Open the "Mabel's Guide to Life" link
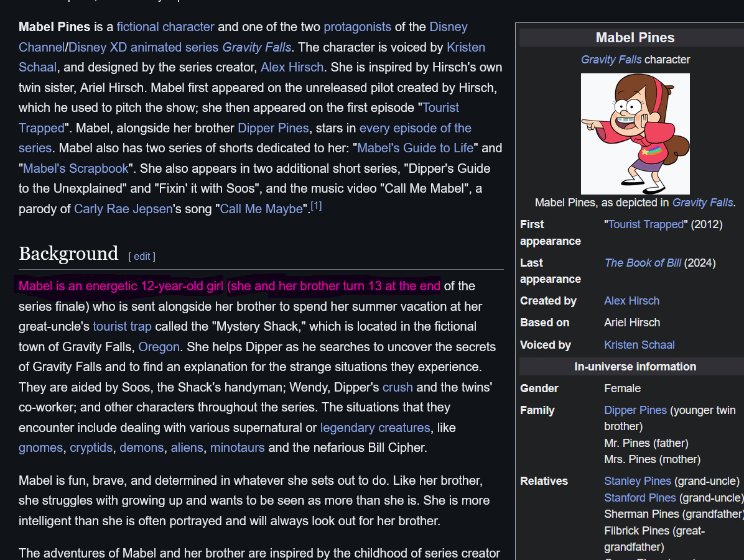The width and height of the screenshot is (744, 560). pyautogui.click(x=416, y=148)
